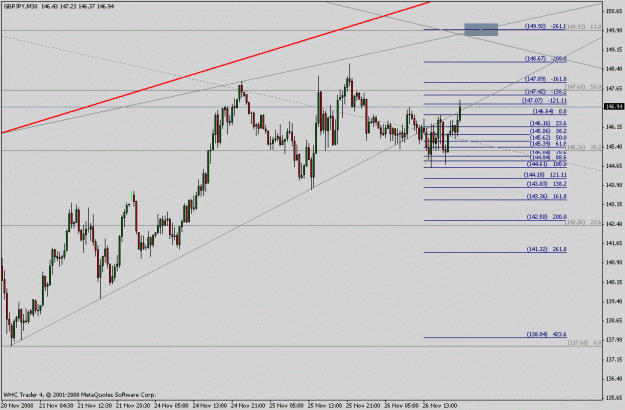Select the thick red trendline
The image size is (625, 410).
215,67
